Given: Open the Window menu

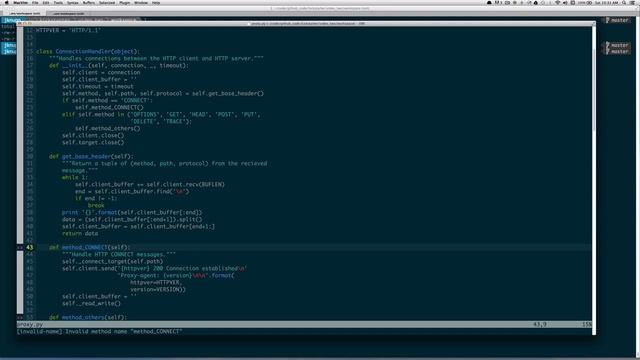Looking at the screenshot, I should click(141, 2).
